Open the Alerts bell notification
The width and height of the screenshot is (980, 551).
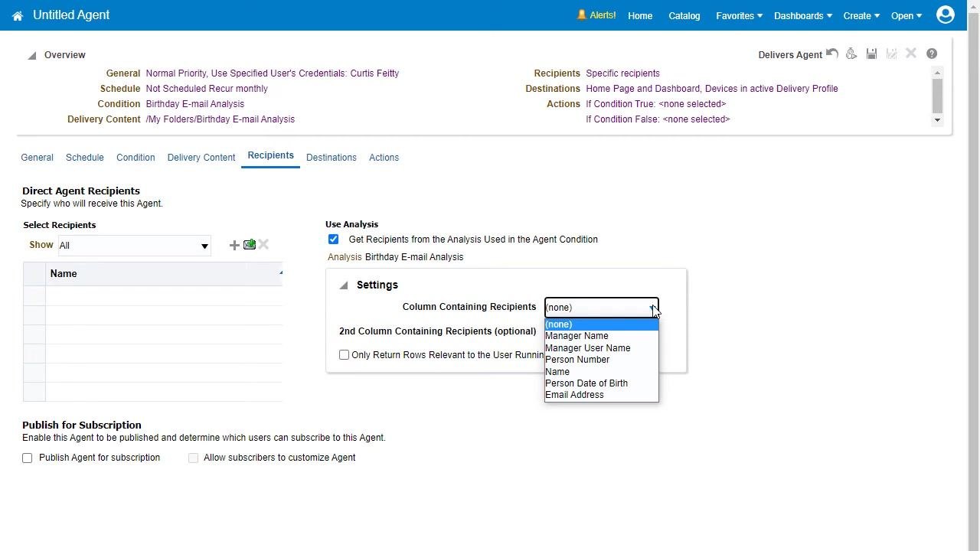(x=596, y=15)
